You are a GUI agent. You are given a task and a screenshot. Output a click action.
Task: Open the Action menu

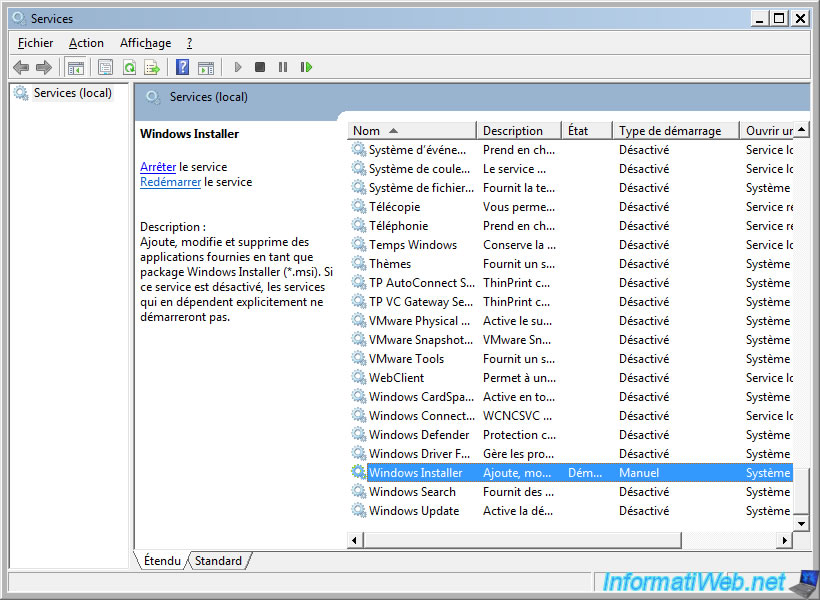(86, 43)
